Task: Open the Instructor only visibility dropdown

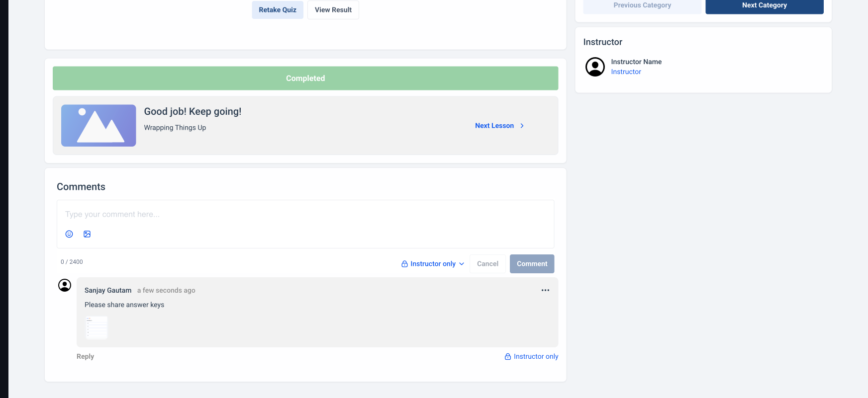Action: click(x=433, y=264)
